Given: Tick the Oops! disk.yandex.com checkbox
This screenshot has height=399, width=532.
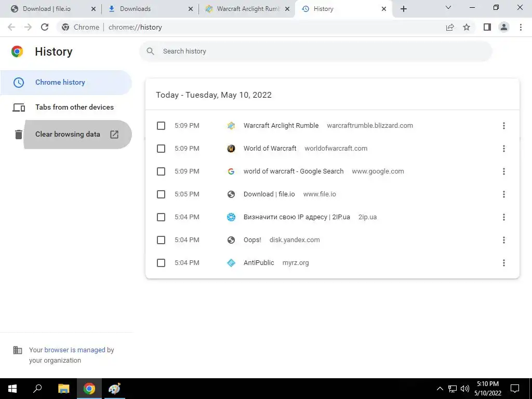Looking at the screenshot, I should click(x=161, y=240).
